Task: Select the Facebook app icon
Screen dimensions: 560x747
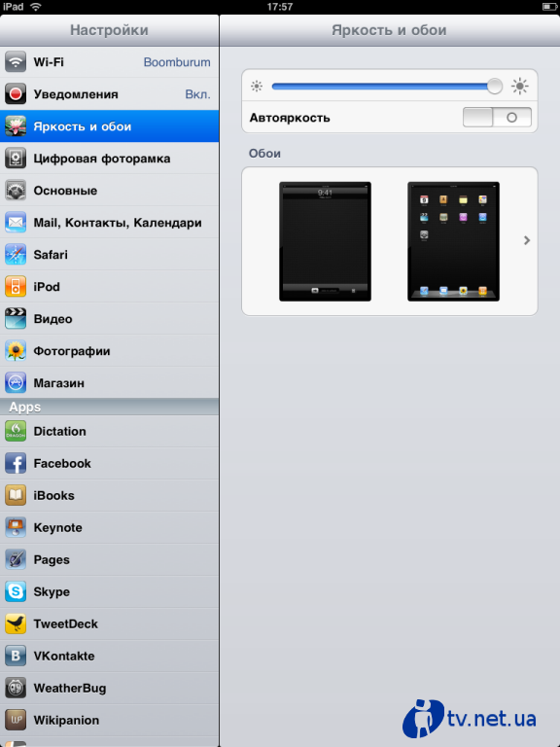Action: [x=16, y=464]
